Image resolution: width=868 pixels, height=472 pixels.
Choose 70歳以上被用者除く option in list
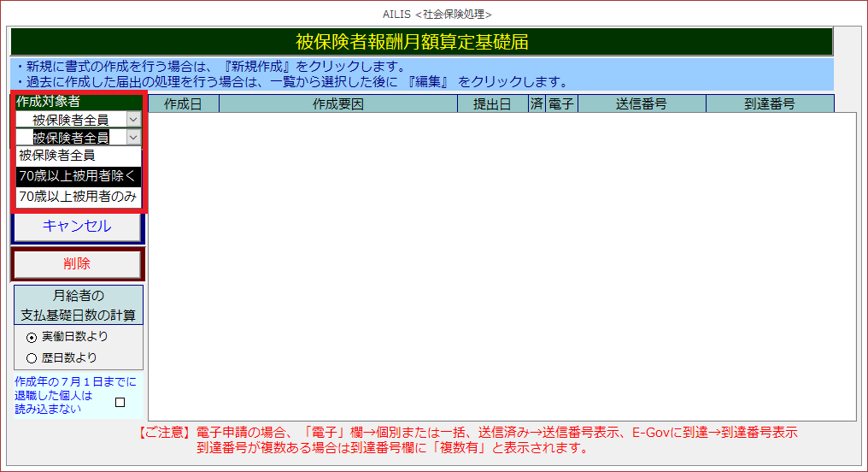pos(79,176)
